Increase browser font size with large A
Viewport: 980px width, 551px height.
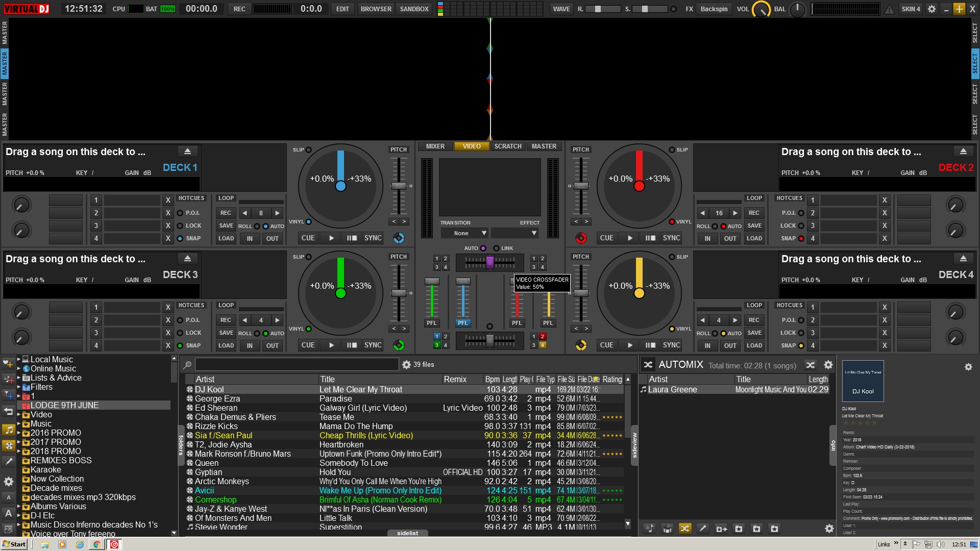click(x=8, y=513)
